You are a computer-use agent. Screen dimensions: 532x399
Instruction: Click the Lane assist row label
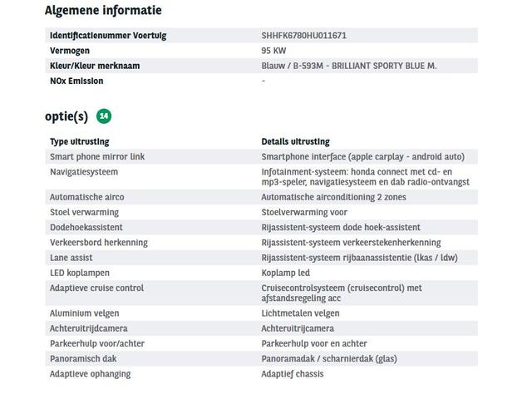pos(71,258)
